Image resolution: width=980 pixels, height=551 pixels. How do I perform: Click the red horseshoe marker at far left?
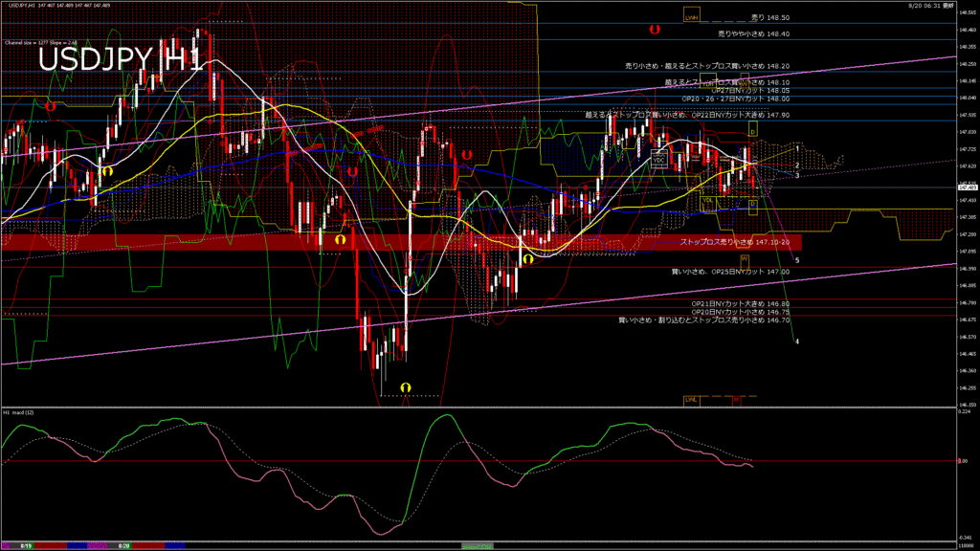tap(50, 106)
